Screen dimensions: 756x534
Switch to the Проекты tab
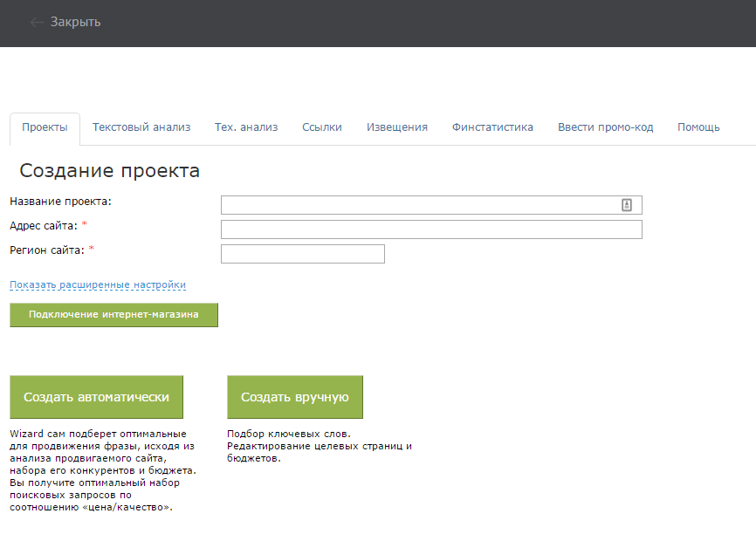[45, 127]
